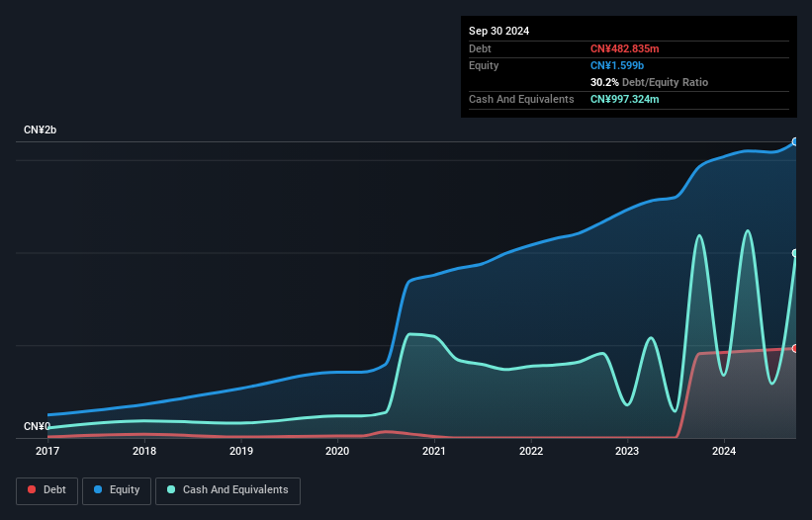Toggle the Debt legend button
Screen dimensions: 812x520
(47, 490)
